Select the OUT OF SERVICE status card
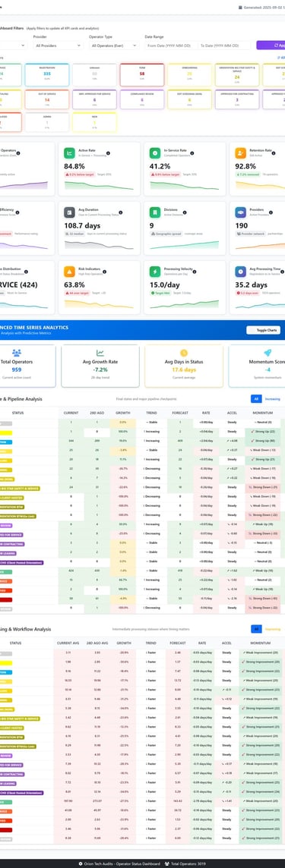The height and width of the screenshot is (868, 285). [47, 99]
